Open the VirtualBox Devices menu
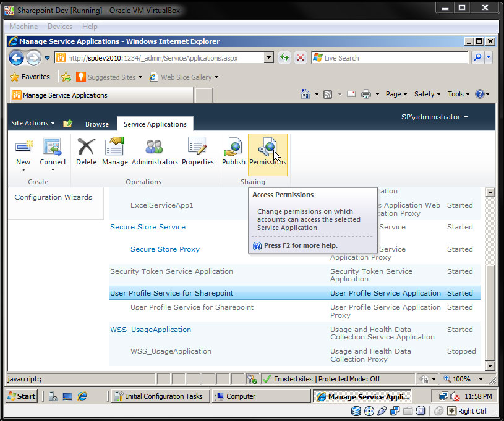Screen dimensions: 504x421 [x=60, y=27]
